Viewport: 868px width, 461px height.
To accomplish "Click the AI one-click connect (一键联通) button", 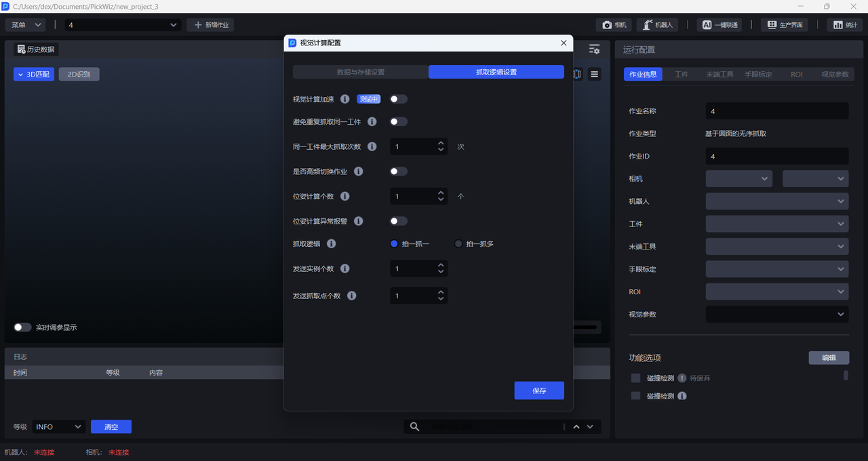I will coord(719,25).
